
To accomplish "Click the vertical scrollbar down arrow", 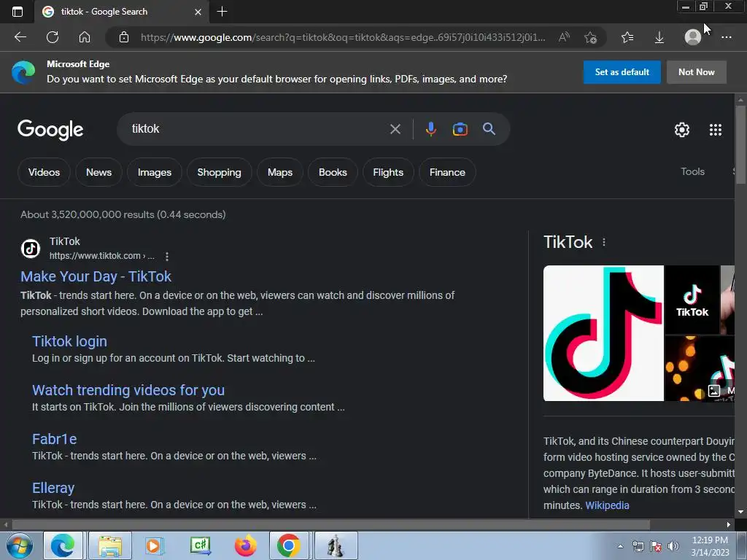I will 740,512.
